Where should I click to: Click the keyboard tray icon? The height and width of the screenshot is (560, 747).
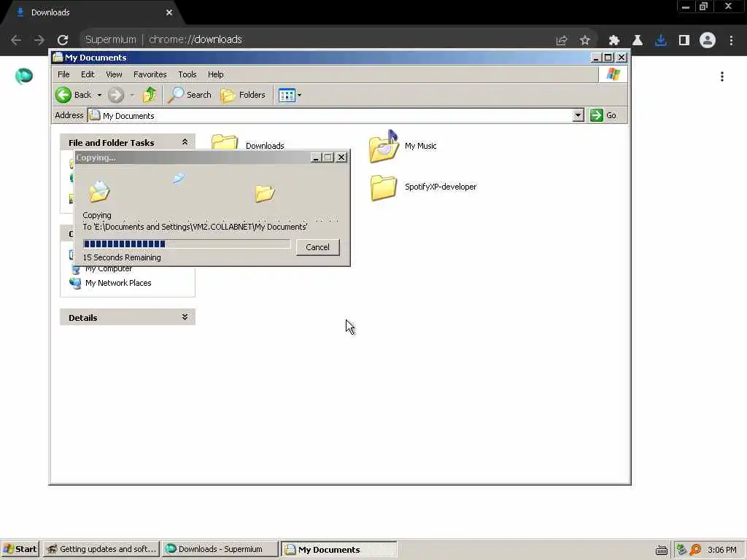pos(661,550)
